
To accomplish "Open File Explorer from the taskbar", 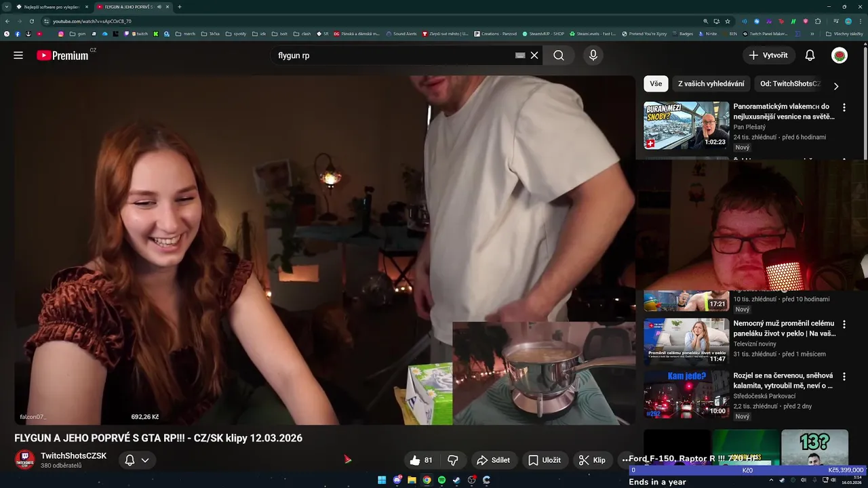I will pyautogui.click(x=412, y=480).
